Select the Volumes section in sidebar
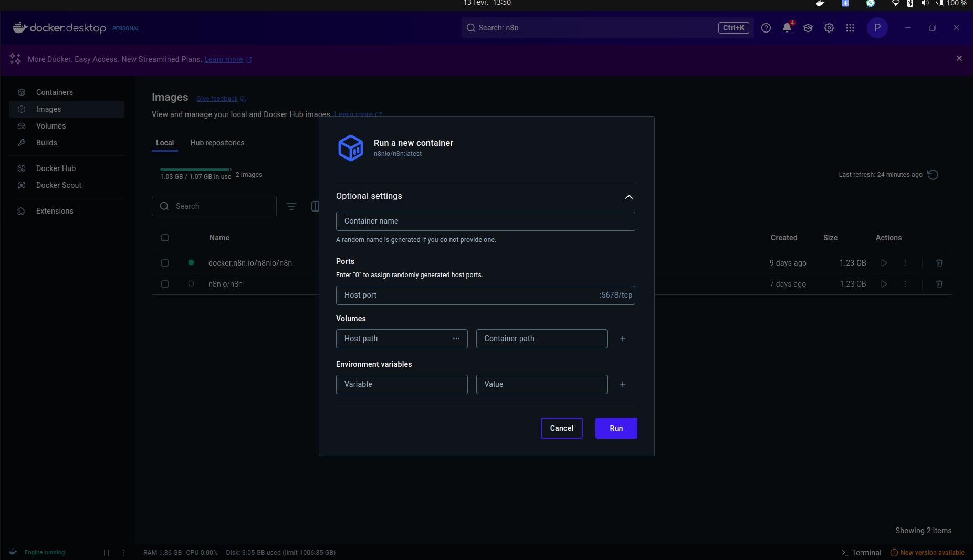The image size is (973, 560). pos(50,126)
